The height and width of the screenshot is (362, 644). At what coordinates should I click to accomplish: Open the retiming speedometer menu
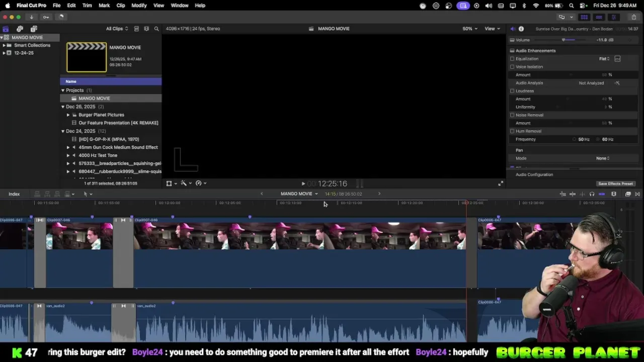click(201, 184)
